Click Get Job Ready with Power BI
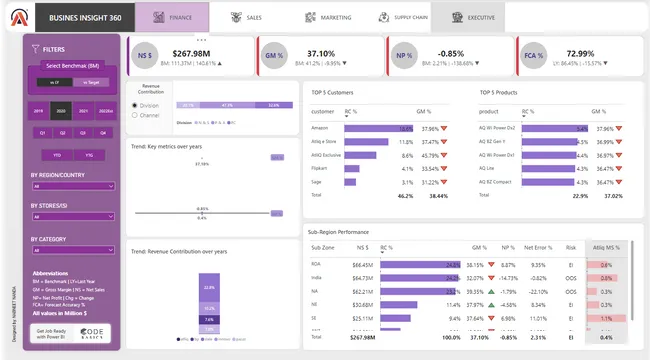The image size is (650, 360). click(x=51, y=334)
